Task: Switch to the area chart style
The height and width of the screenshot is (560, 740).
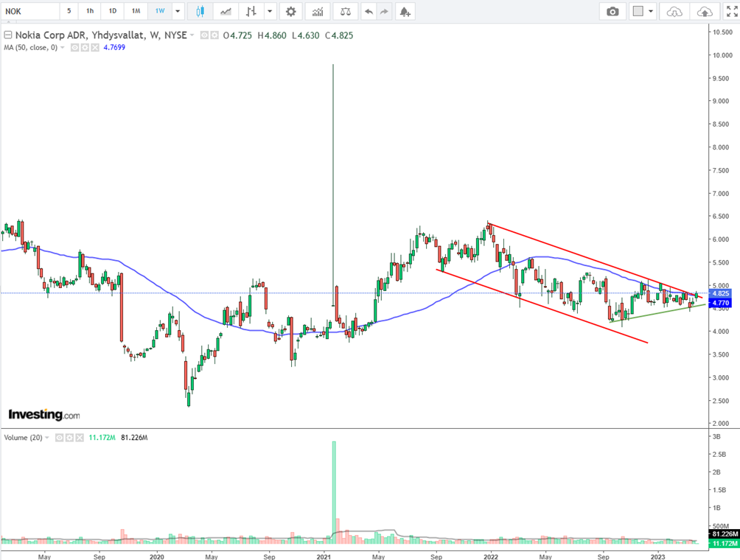Action: click(x=226, y=11)
